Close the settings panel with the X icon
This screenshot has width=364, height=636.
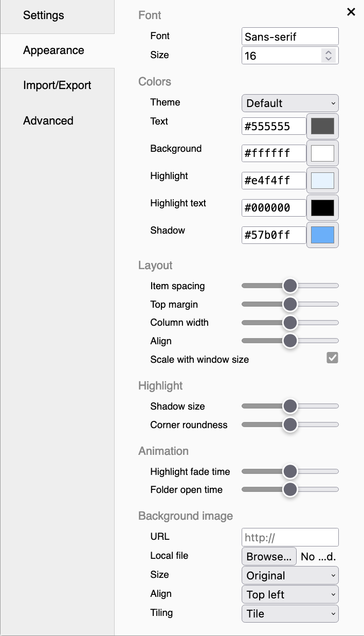(351, 12)
